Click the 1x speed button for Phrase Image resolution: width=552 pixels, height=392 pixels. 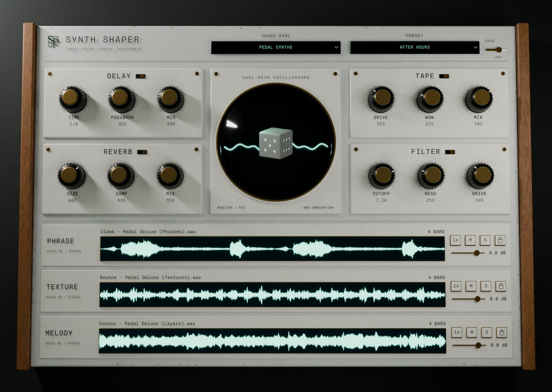coord(456,240)
